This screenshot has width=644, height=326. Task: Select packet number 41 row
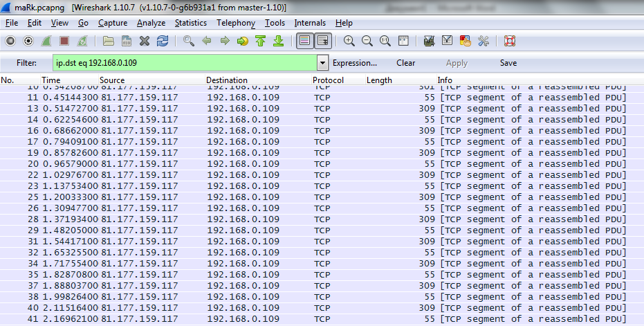pos(322,319)
